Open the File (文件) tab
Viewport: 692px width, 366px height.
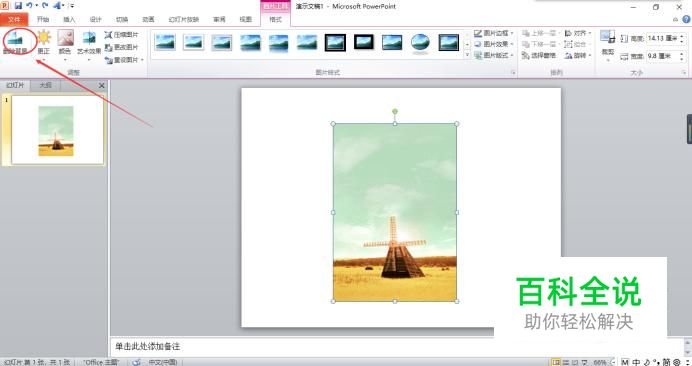(14, 19)
